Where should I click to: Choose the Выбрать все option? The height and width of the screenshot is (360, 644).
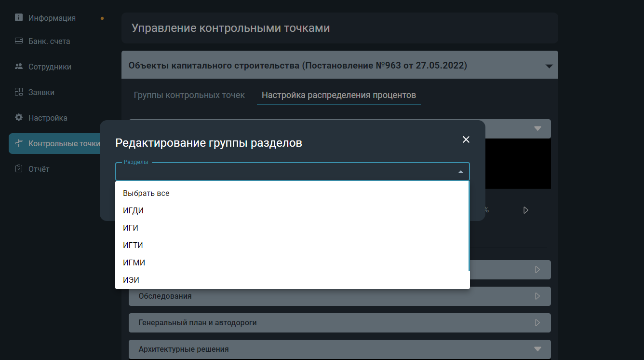coord(292,193)
